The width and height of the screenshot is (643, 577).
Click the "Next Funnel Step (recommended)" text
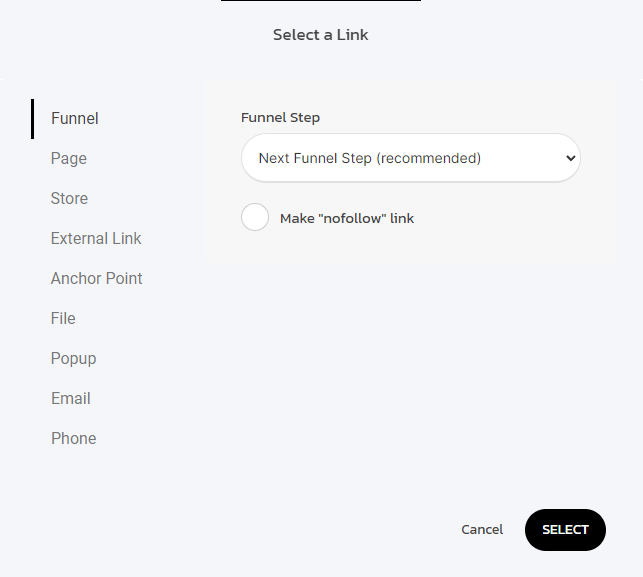click(x=370, y=158)
